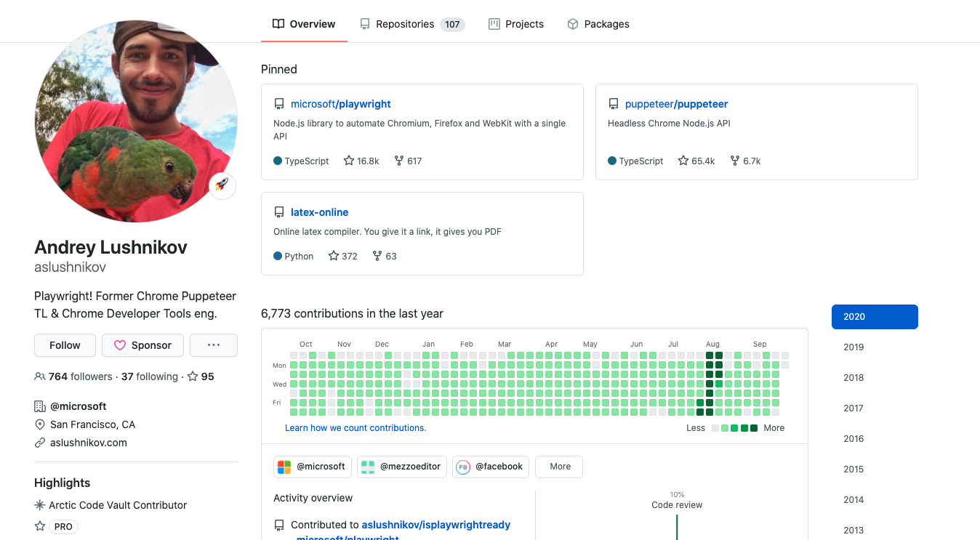Click the heart icon in Sponsor button
This screenshot has width=980, height=540.
coord(120,345)
